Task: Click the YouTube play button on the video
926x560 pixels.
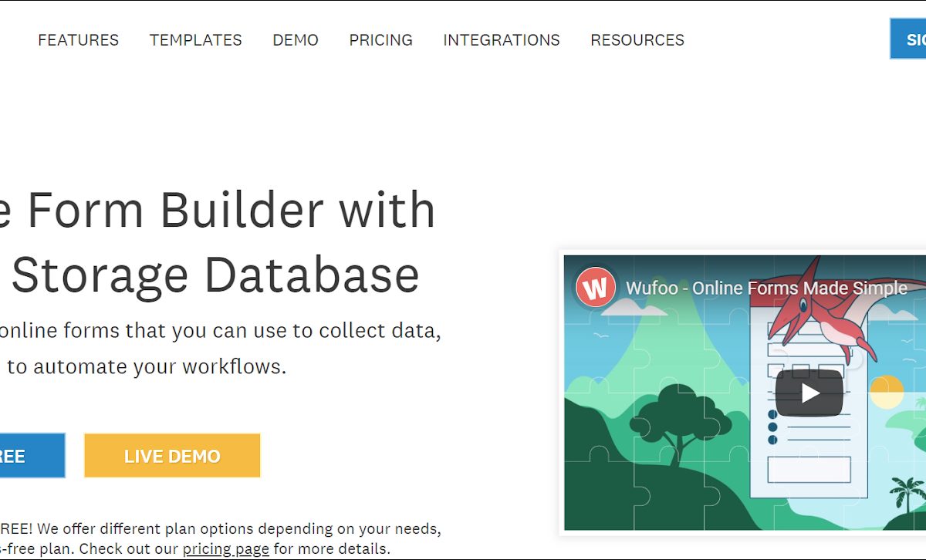Action: [809, 393]
